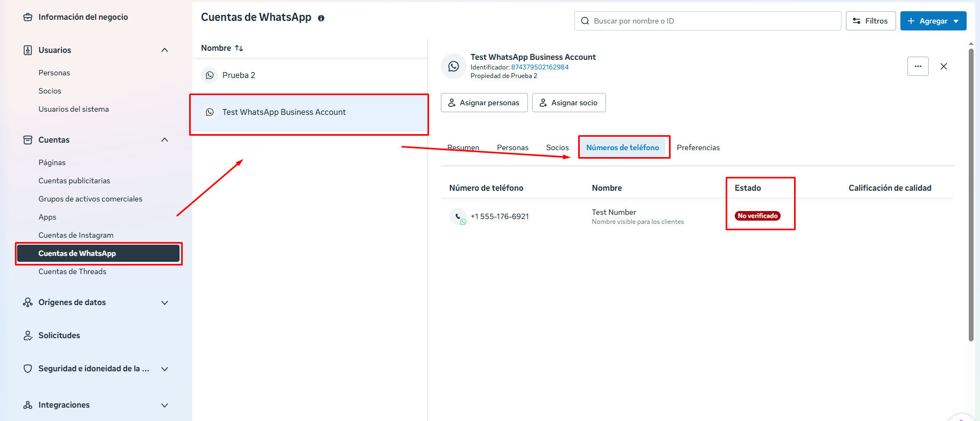This screenshot has height=421, width=980.
Task: Open the Agregar dropdown button
Action: [x=934, y=21]
